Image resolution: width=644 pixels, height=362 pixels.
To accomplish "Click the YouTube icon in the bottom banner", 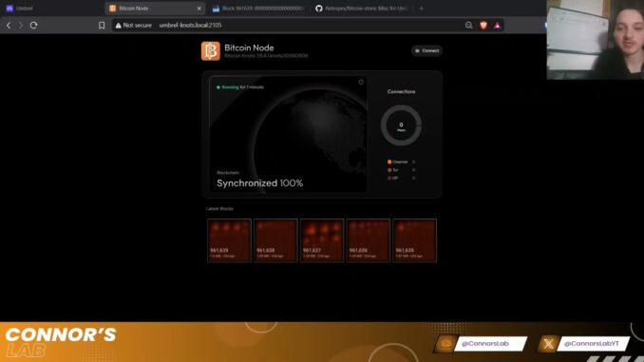I will tap(445, 344).
